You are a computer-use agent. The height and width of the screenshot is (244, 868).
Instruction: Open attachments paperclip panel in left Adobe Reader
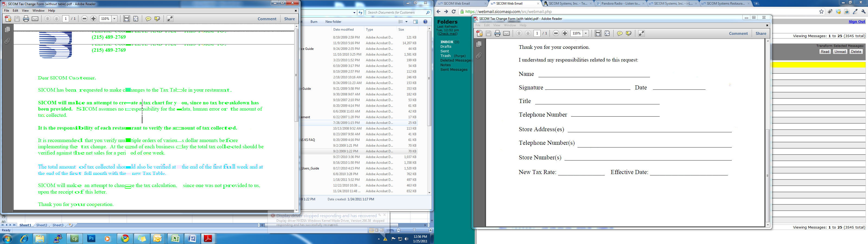[x=7, y=41]
